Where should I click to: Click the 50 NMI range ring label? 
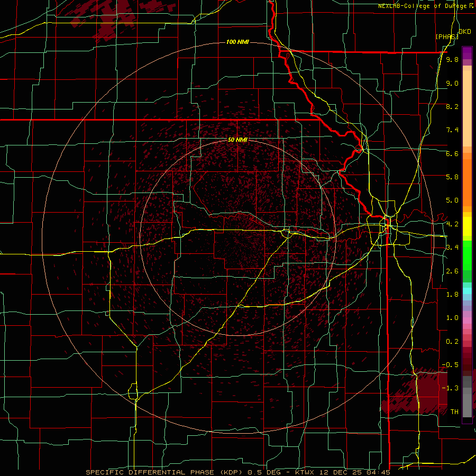tap(237, 140)
